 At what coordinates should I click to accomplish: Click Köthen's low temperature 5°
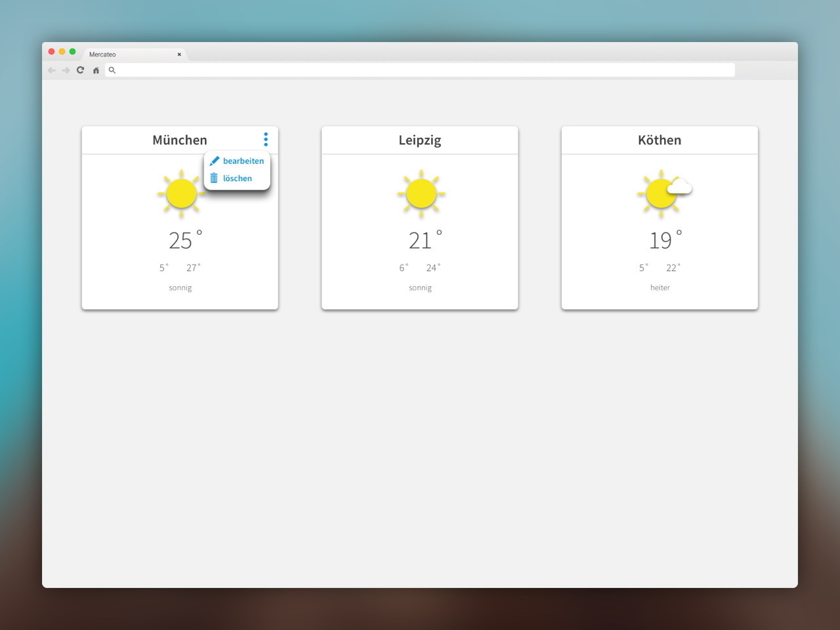coord(644,268)
